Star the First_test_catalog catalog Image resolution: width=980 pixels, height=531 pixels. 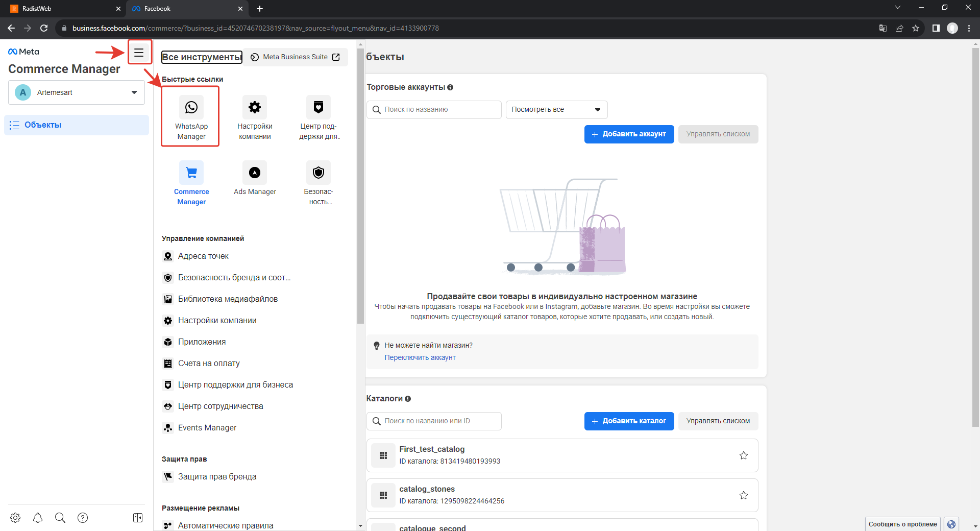coord(744,455)
